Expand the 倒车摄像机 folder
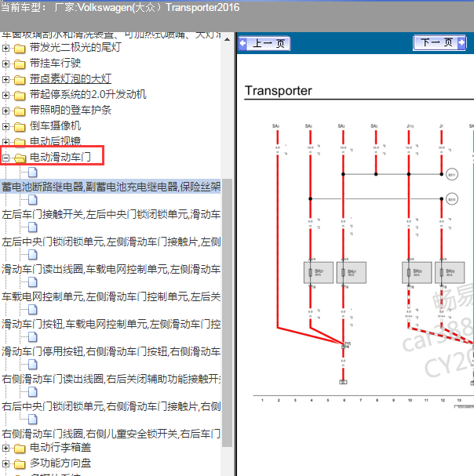 5,126
